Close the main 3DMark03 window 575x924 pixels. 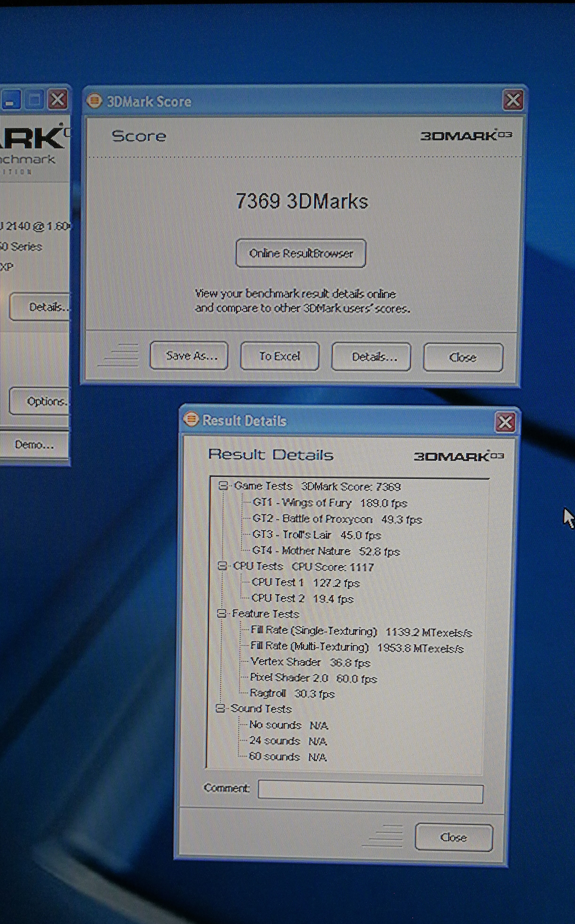click(x=58, y=100)
